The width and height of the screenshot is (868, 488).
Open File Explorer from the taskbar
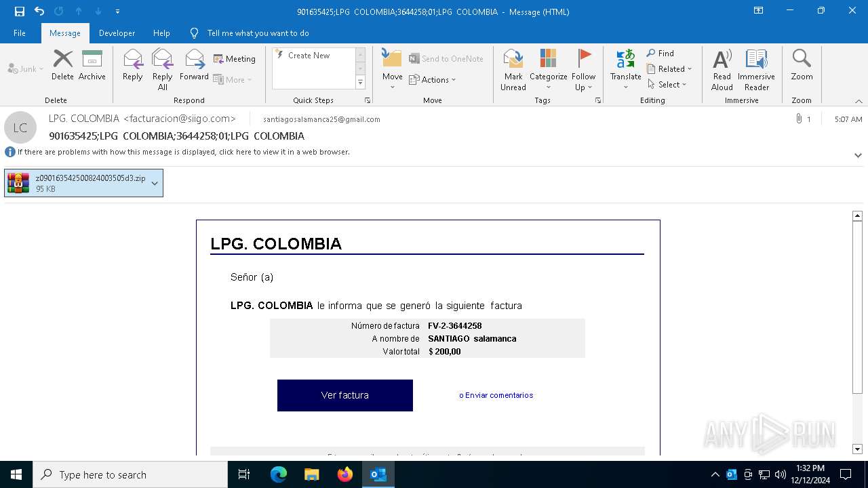(311, 474)
